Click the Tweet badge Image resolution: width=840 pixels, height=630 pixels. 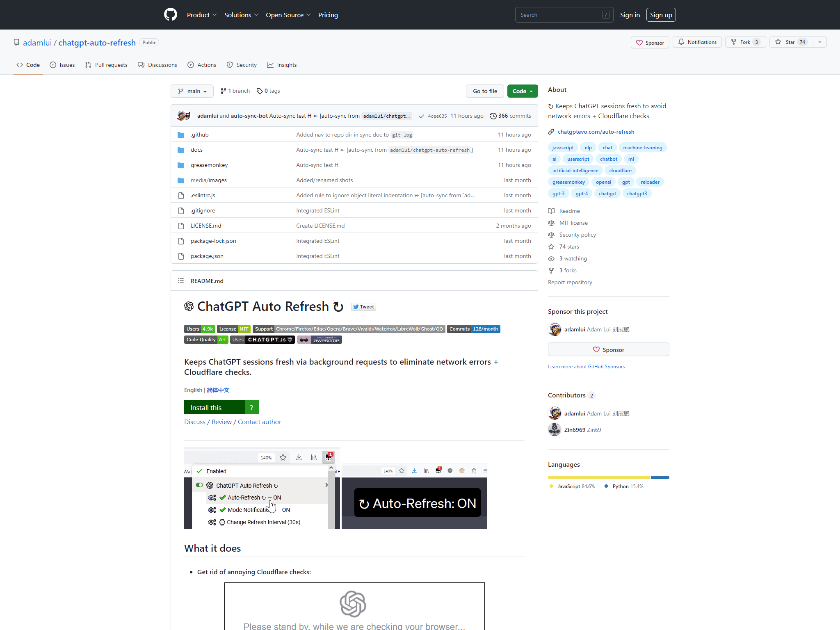[363, 307]
